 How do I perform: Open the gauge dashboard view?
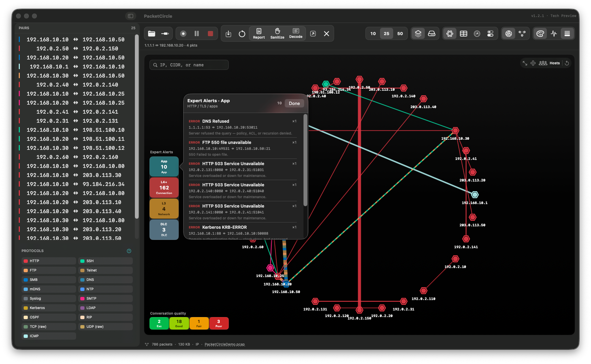click(x=477, y=34)
